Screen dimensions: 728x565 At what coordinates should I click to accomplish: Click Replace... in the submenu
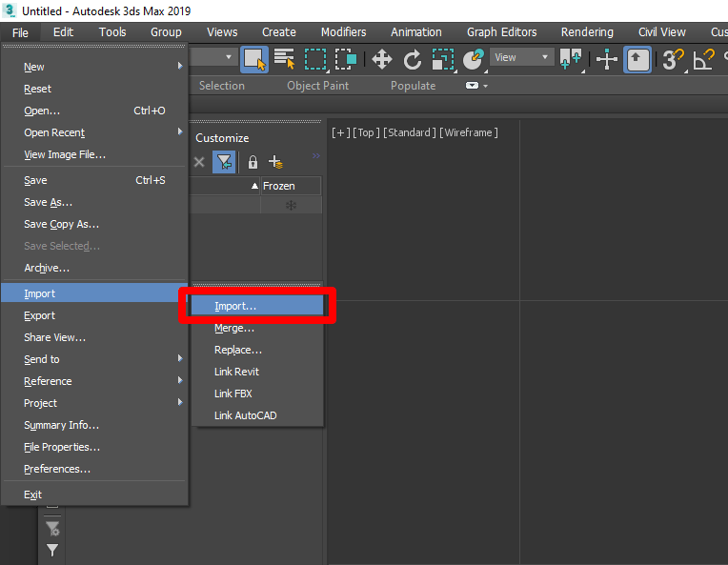(257, 350)
